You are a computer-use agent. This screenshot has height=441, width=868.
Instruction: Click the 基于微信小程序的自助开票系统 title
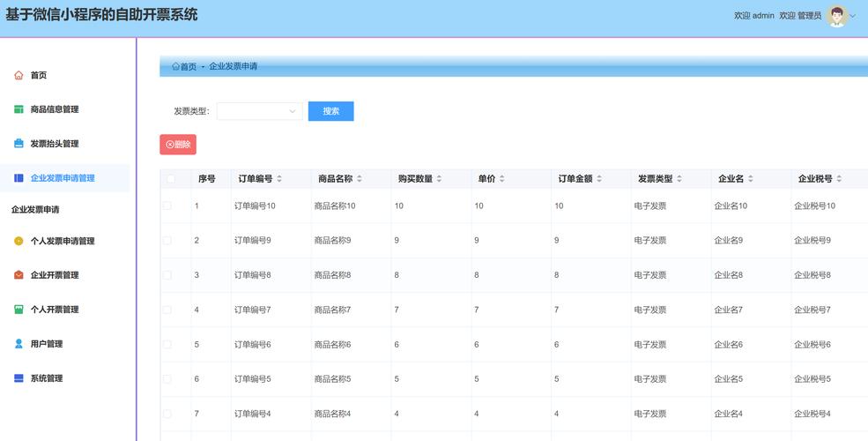101,14
